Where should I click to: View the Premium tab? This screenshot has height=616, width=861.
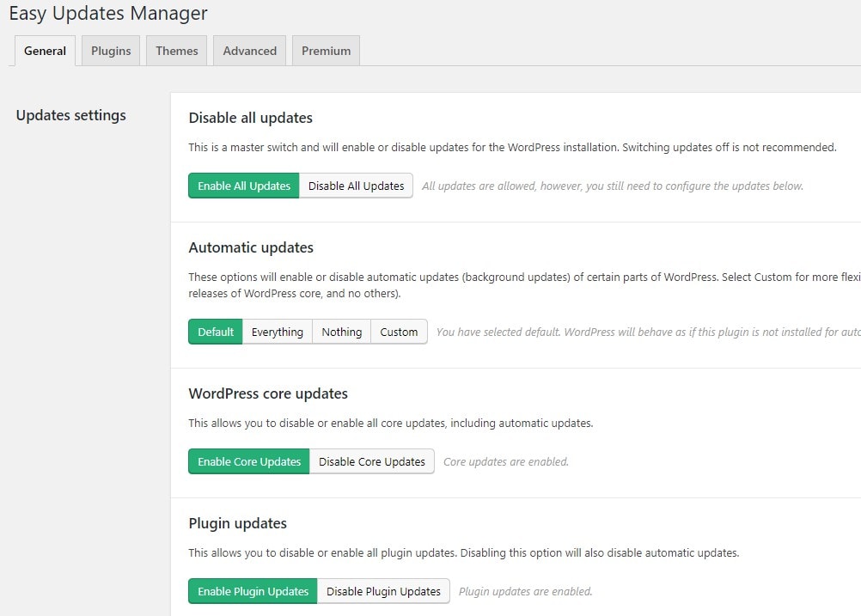326,51
